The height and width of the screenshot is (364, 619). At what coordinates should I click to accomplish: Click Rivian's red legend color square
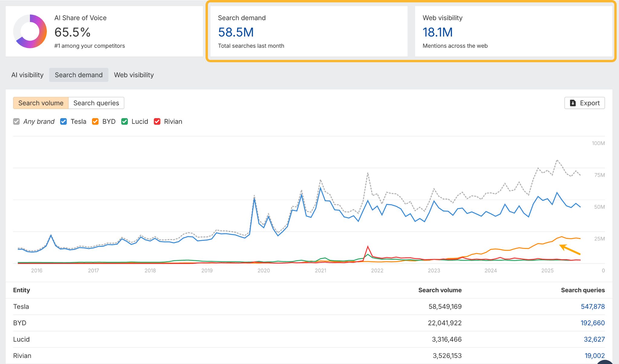click(x=157, y=121)
